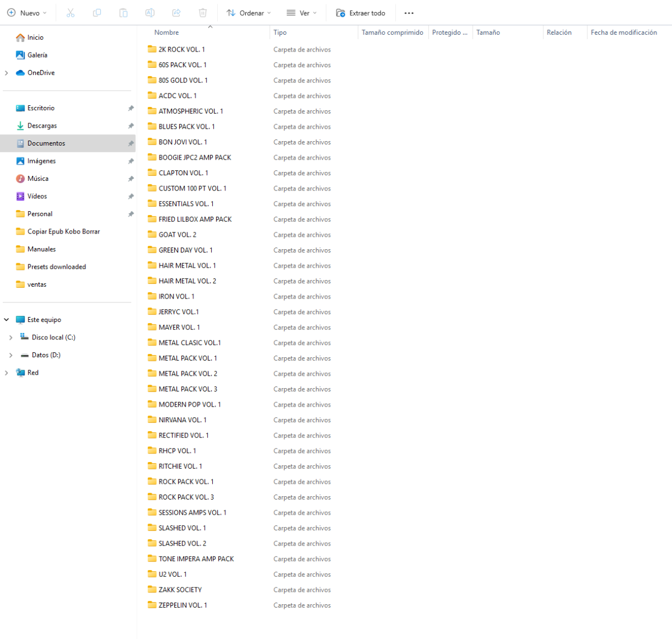Image resolution: width=672 pixels, height=639 pixels.
Task: Click the pin icon beside Escritorio
Action: click(x=130, y=108)
